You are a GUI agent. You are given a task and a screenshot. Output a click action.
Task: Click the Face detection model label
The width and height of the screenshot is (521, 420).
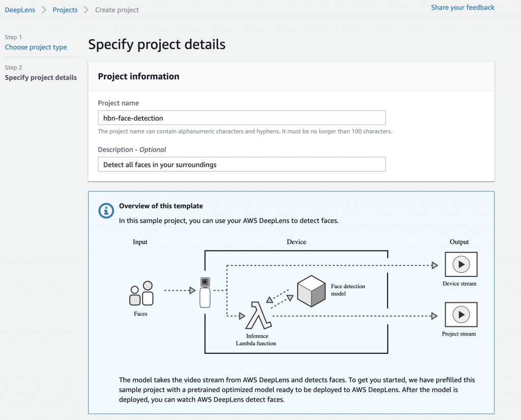(x=348, y=290)
